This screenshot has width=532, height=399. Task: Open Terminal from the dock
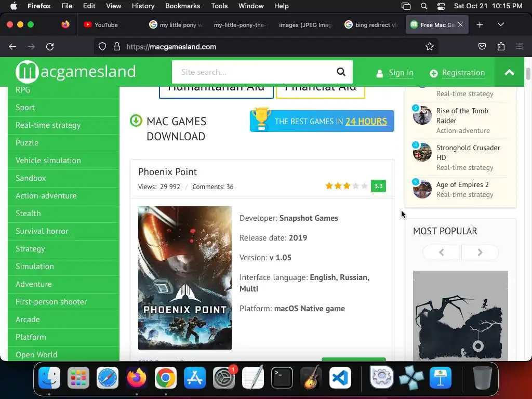[x=282, y=378]
